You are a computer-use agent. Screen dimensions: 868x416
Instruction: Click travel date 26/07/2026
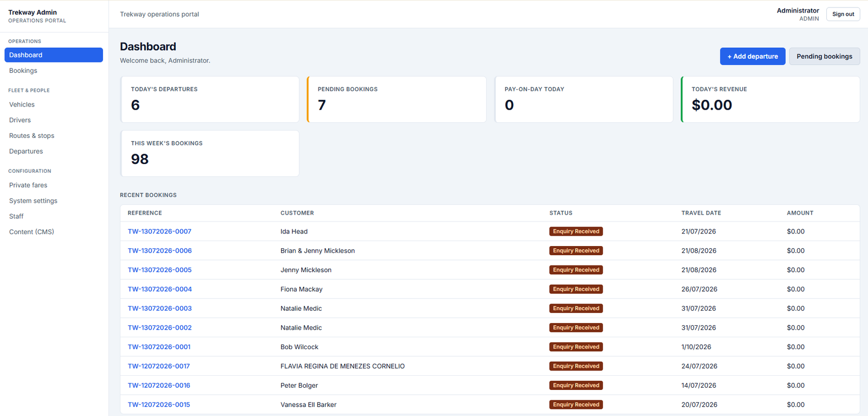coord(699,289)
